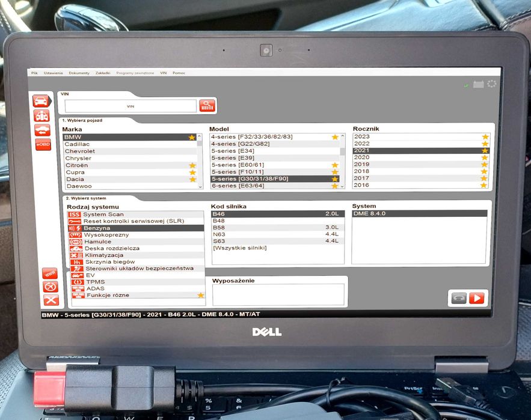Select the car vehicle selection sidebar icon

click(x=41, y=101)
